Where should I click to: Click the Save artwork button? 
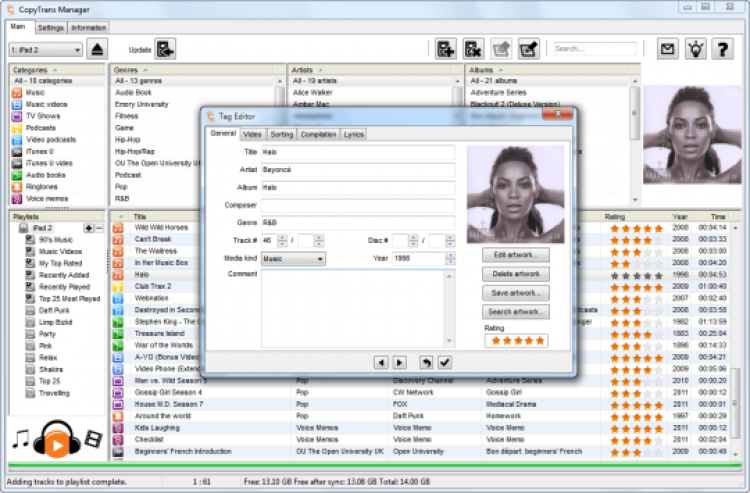click(x=516, y=293)
